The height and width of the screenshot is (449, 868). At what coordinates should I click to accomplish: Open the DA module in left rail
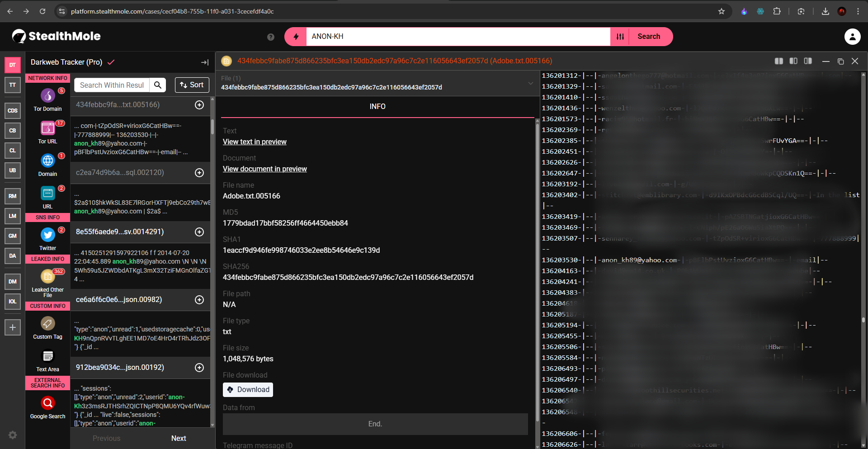point(13,256)
